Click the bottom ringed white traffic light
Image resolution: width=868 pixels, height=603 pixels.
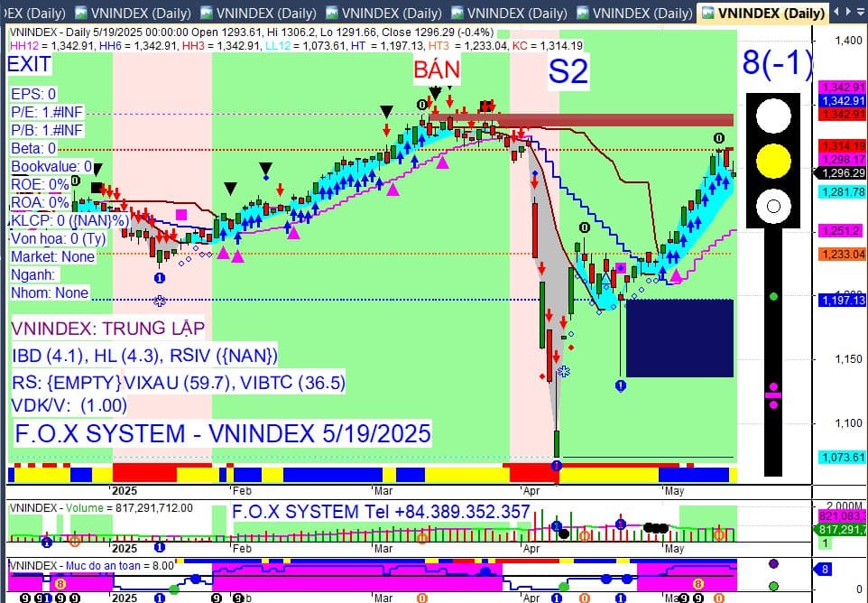pos(773,207)
